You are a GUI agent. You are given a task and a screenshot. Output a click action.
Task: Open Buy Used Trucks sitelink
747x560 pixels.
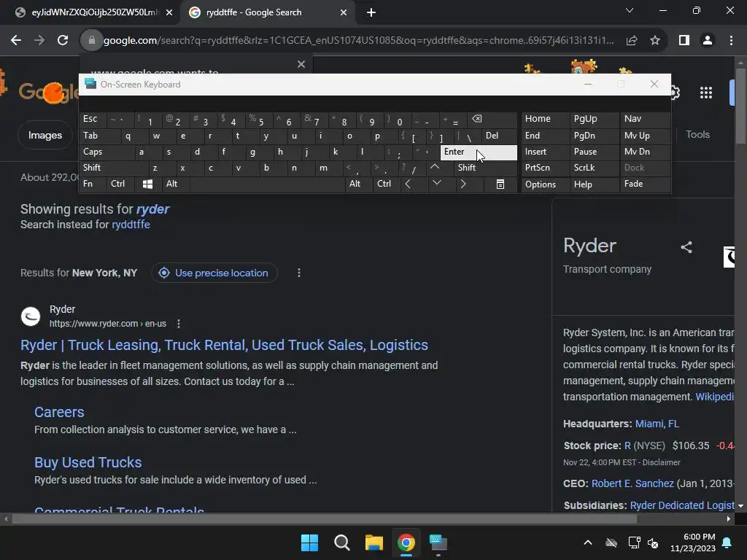tap(88, 462)
